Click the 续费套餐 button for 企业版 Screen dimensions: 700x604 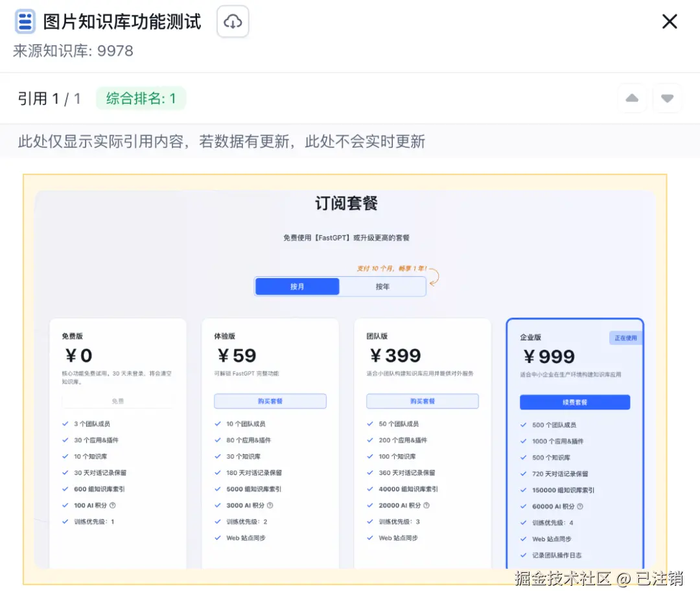tap(574, 402)
